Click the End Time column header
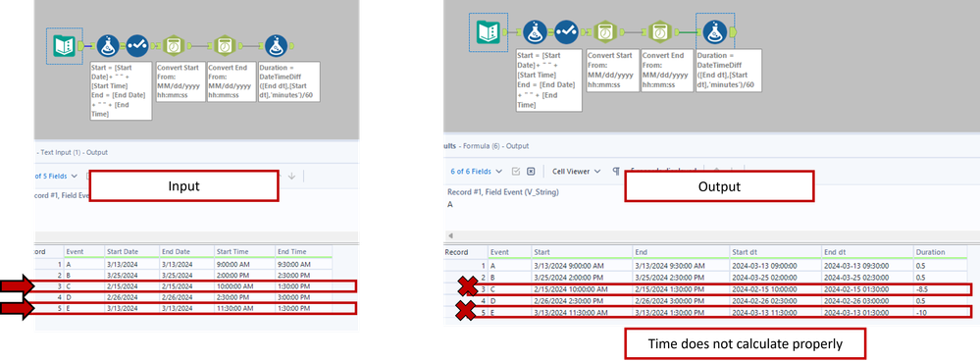The width and height of the screenshot is (980, 361). click(x=304, y=252)
